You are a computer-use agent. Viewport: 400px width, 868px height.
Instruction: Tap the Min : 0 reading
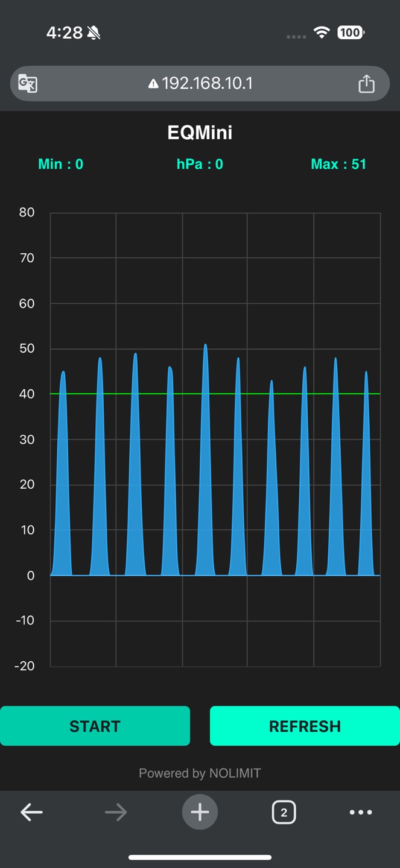60,164
